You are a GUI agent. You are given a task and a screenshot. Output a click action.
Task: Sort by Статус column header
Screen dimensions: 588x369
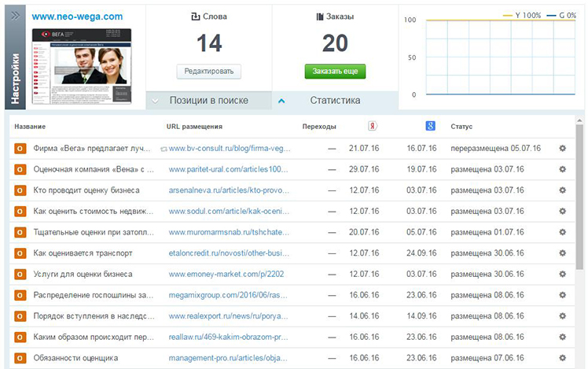point(461,127)
